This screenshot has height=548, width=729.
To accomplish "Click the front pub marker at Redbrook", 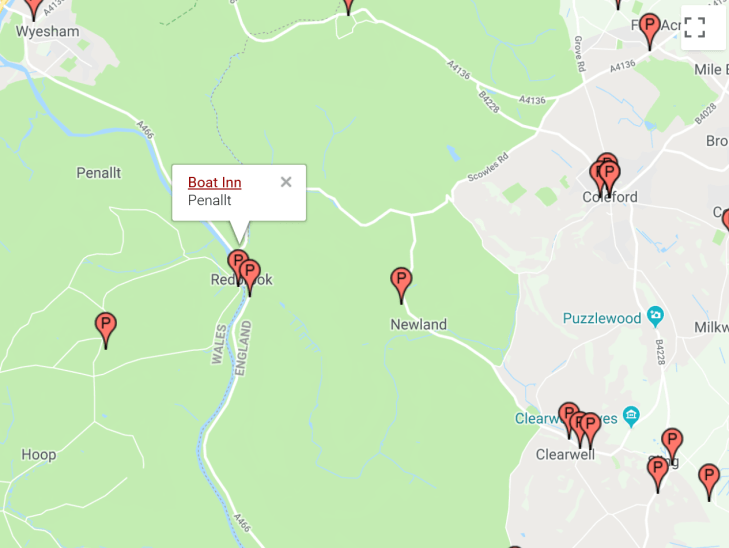I will pos(250,277).
